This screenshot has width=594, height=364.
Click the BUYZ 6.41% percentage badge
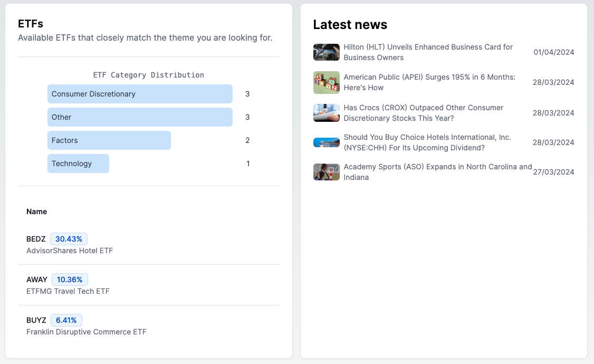[66, 320]
